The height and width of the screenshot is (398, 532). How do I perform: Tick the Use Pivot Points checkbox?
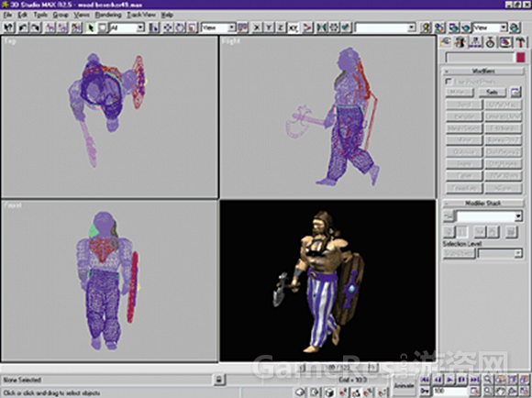tap(449, 82)
